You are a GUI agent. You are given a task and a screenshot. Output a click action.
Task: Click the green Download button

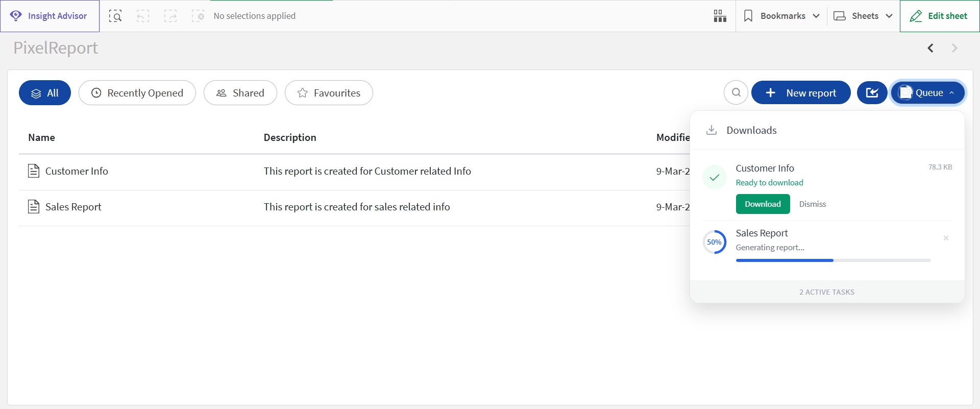coord(763,204)
